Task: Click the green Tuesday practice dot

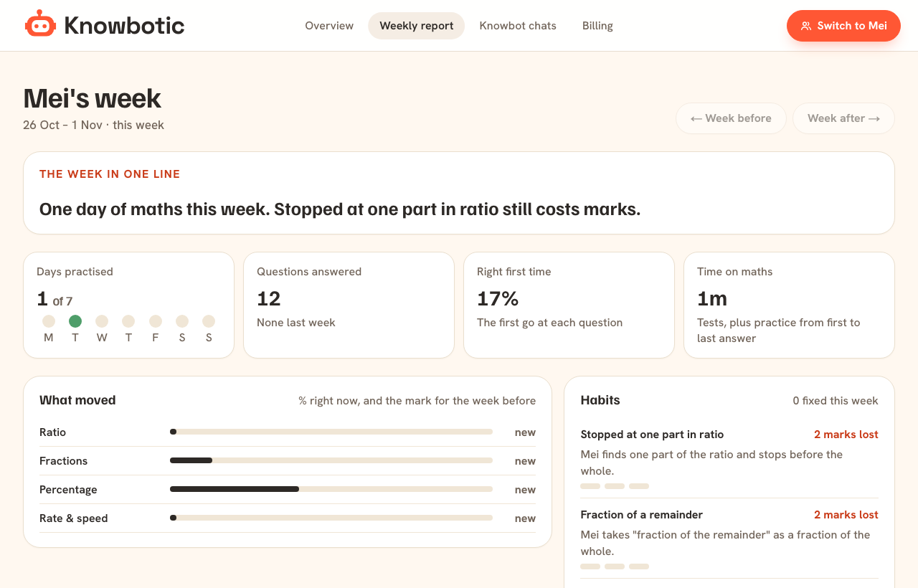Action: (x=75, y=321)
